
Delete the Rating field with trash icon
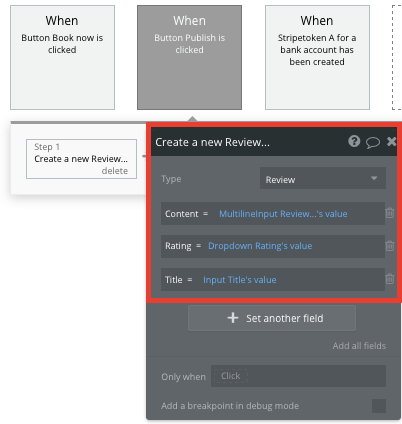coord(389,246)
